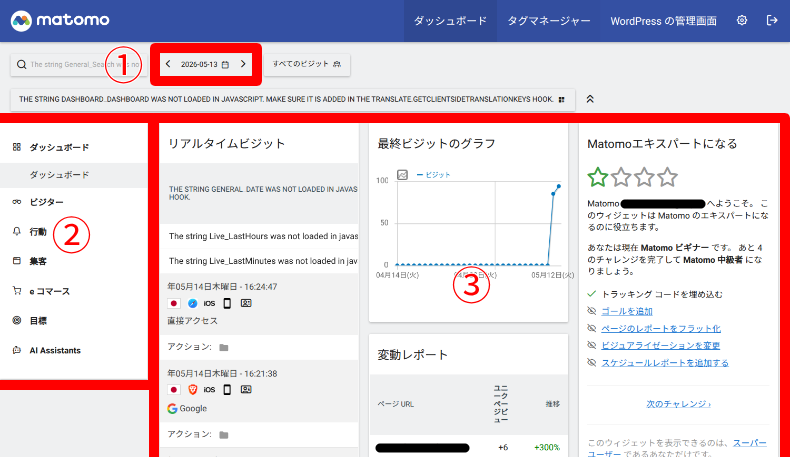Image resolution: width=790 pixels, height=457 pixels.
Task: Go to previous date with left arrow
Action: coord(168,64)
